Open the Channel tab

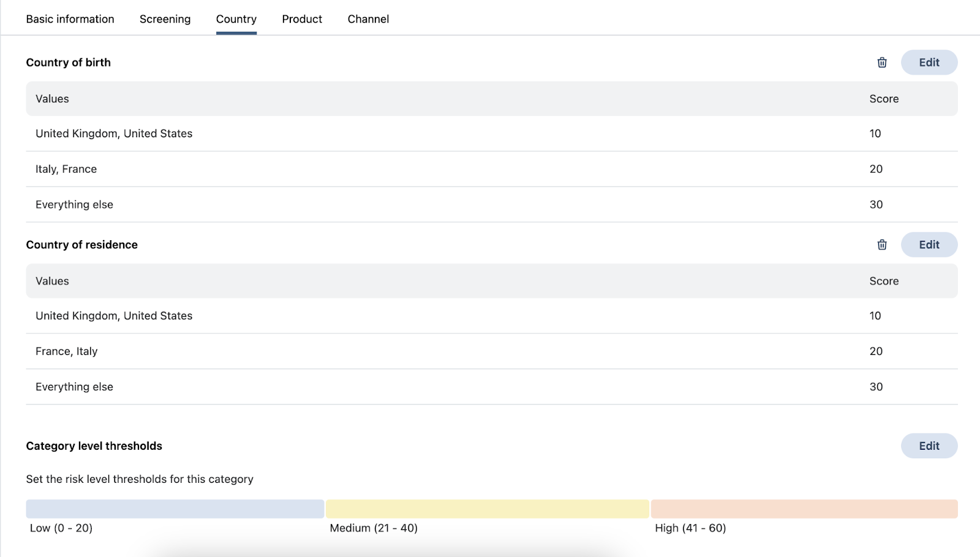click(x=368, y=19)
